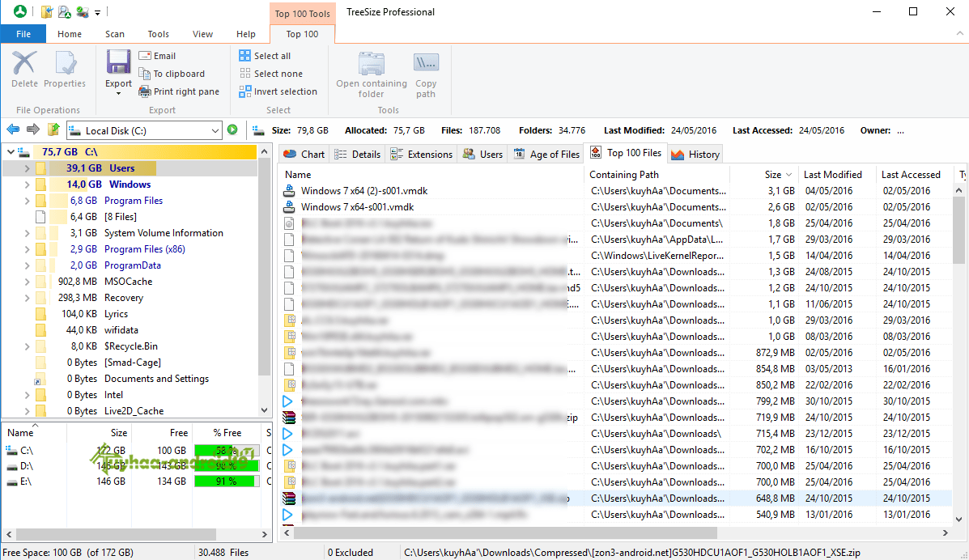Click the Delete icon in File Operations
The width and height of the screenshot is (969, 560).
pyautogui.click(x=24, y=63)
